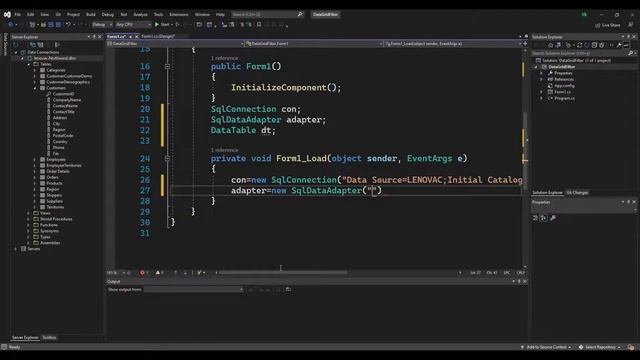
Task: Click the Undo toolbar icon
Action: click(x=68, y=24)
